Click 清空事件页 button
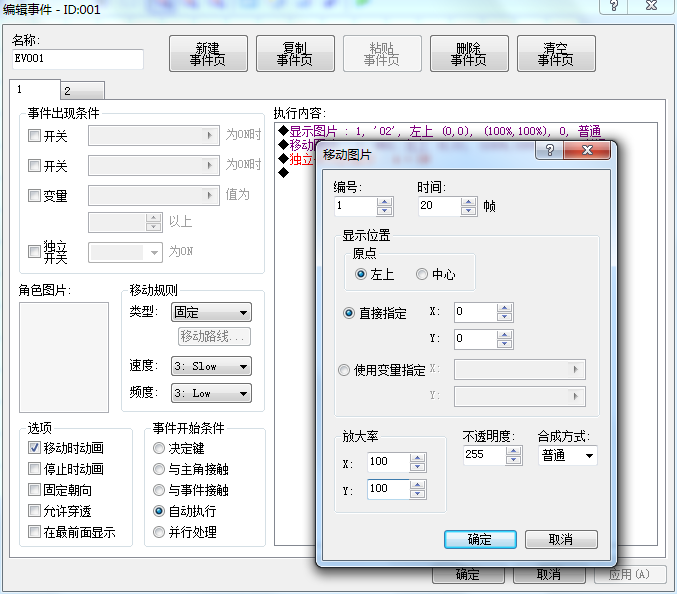The width and height of the screenshot is (677, 594). (556, 54)
